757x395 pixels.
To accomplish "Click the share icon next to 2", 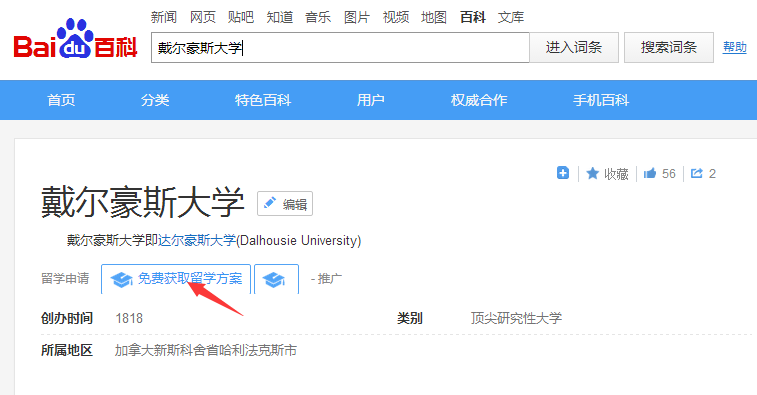I will pyautogui.click(x=697, y=173).
